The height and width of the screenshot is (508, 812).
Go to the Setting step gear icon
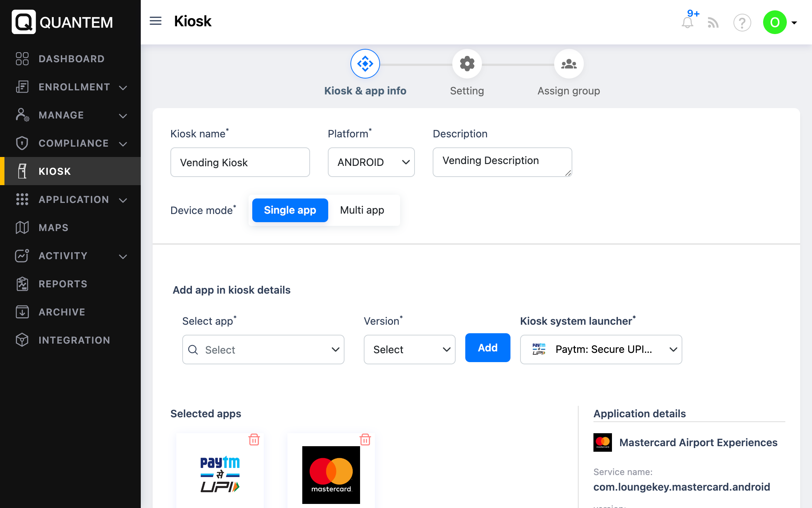(x=467, y=64)
